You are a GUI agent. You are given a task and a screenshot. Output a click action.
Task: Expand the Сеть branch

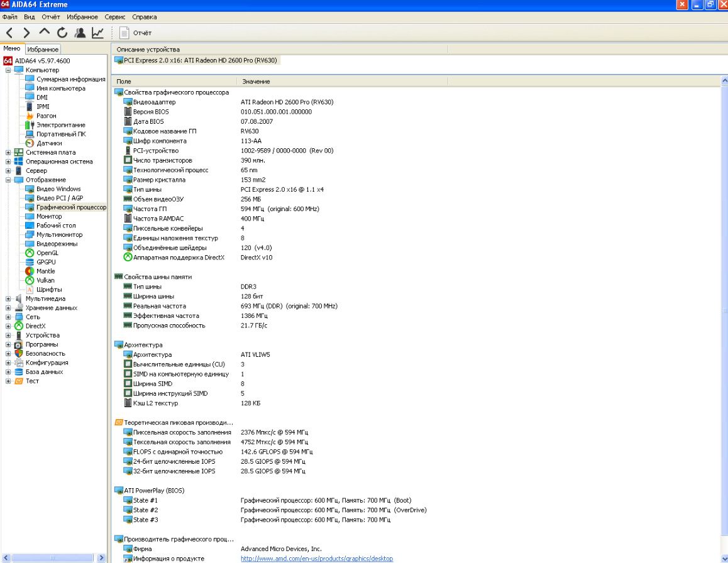click(8, 317)
